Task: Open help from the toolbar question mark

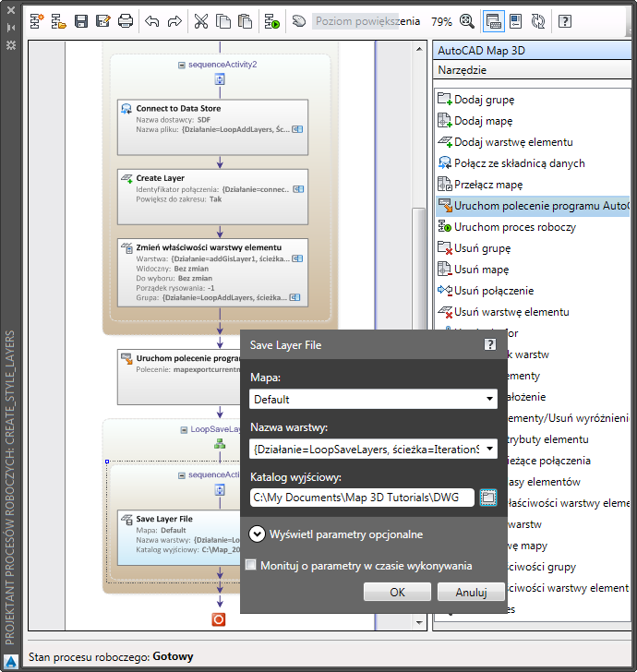Action: (x=565, y=21)
